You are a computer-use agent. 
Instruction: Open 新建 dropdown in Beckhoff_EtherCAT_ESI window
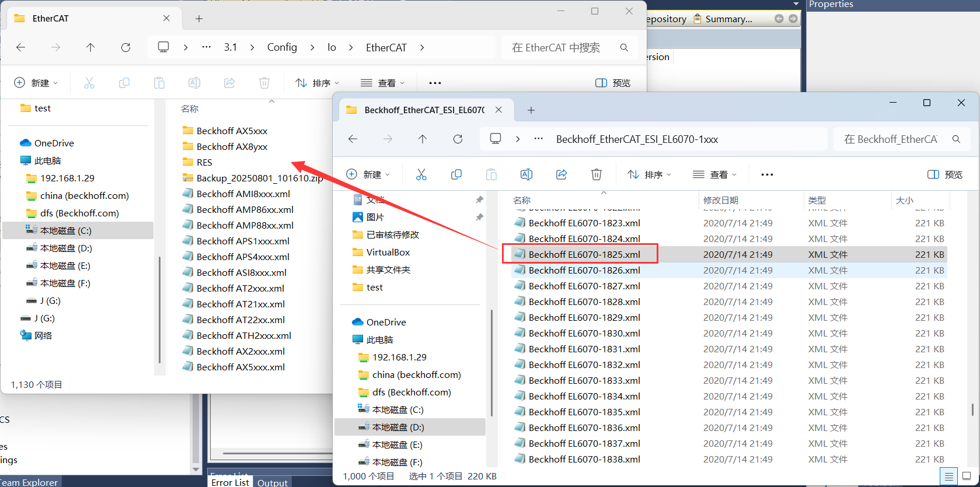click(368, 174)
